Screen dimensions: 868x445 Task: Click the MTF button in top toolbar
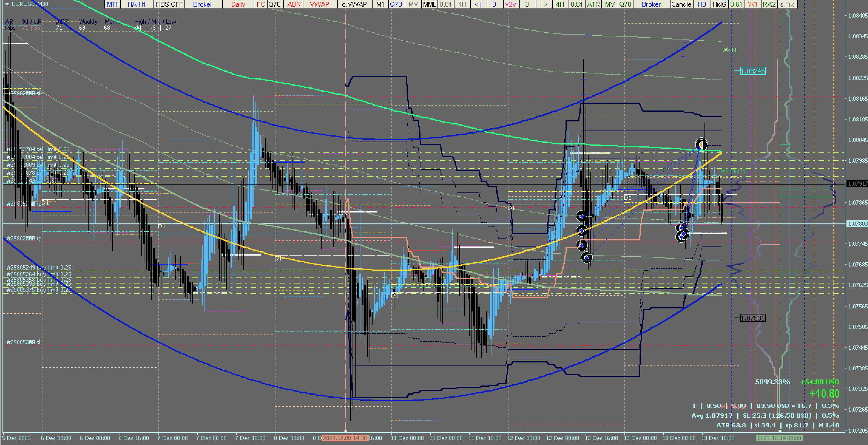(x=113, y=4)
